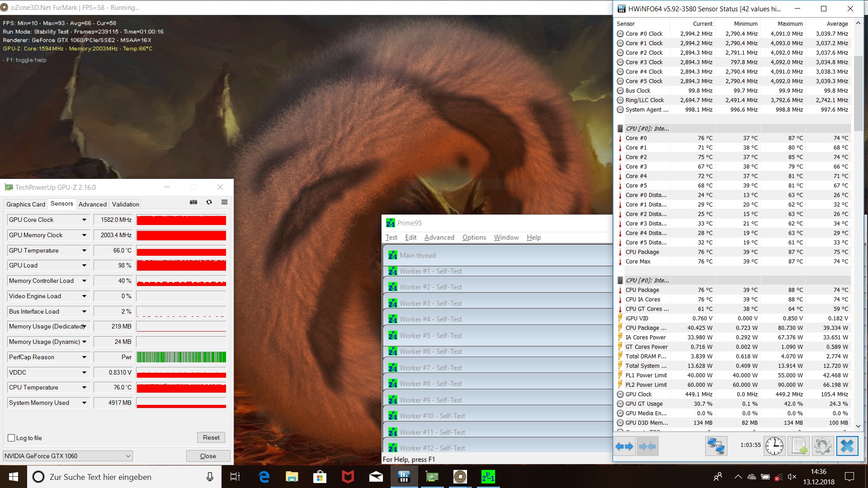Click HWiNFO vertical scrollbar down arrow

(x=858, y=426)
